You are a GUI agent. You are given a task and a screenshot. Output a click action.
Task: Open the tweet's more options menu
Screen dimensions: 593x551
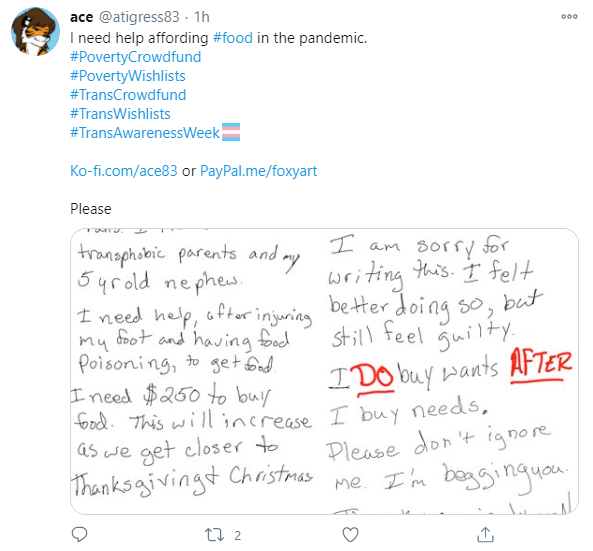569,17
